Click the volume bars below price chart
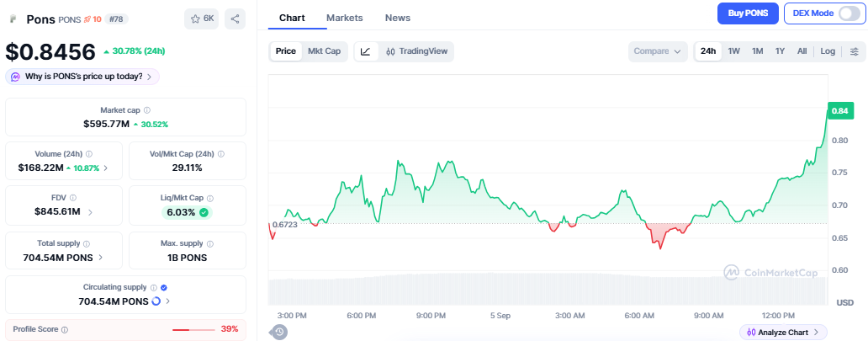The image size is (868, 341). [547, 288]
